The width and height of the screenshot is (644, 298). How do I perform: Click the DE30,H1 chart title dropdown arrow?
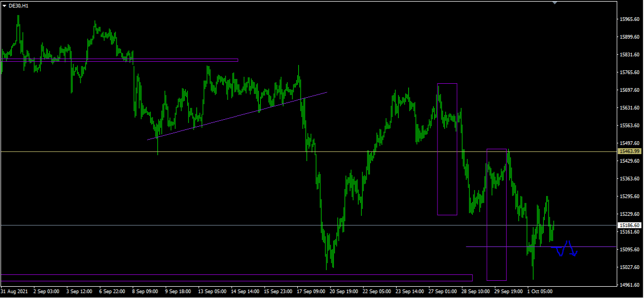pyautogui.click(x=4, y=5)
